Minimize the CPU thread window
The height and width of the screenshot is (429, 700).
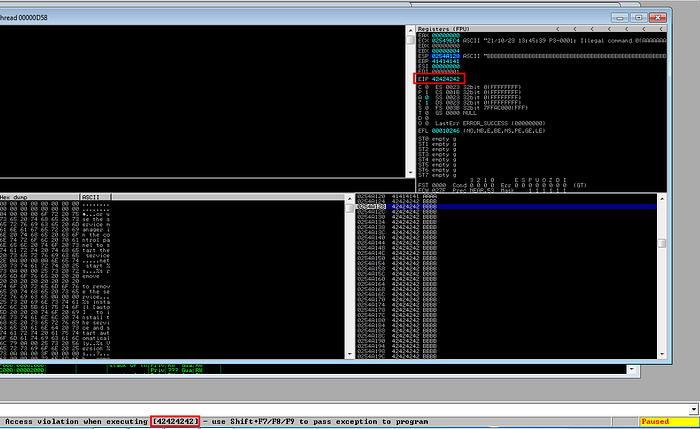tap(619, 17)
